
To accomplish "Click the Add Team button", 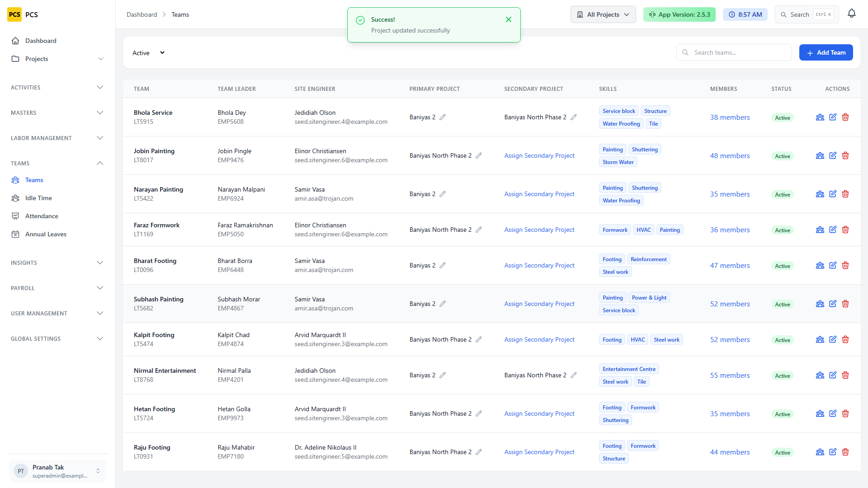I will tap(826, 52).
